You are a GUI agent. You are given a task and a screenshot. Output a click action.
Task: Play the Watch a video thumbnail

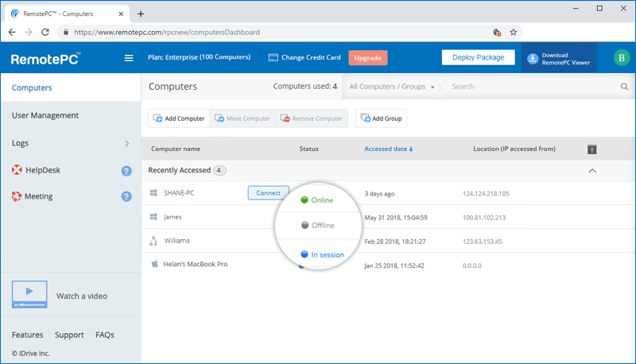pyautogui.click(x=29, y=294)
